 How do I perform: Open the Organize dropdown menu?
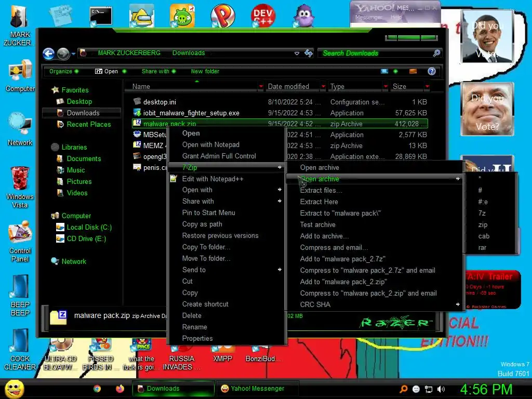point(63,71)
